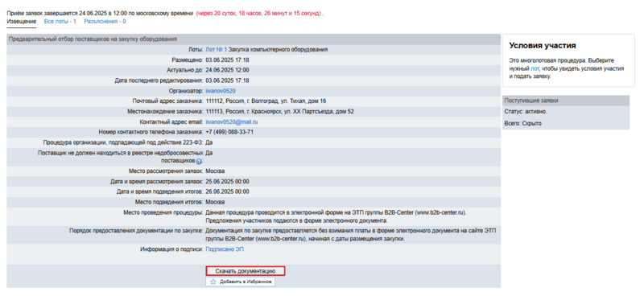Click the Скачать документацию button

[246, 271]
